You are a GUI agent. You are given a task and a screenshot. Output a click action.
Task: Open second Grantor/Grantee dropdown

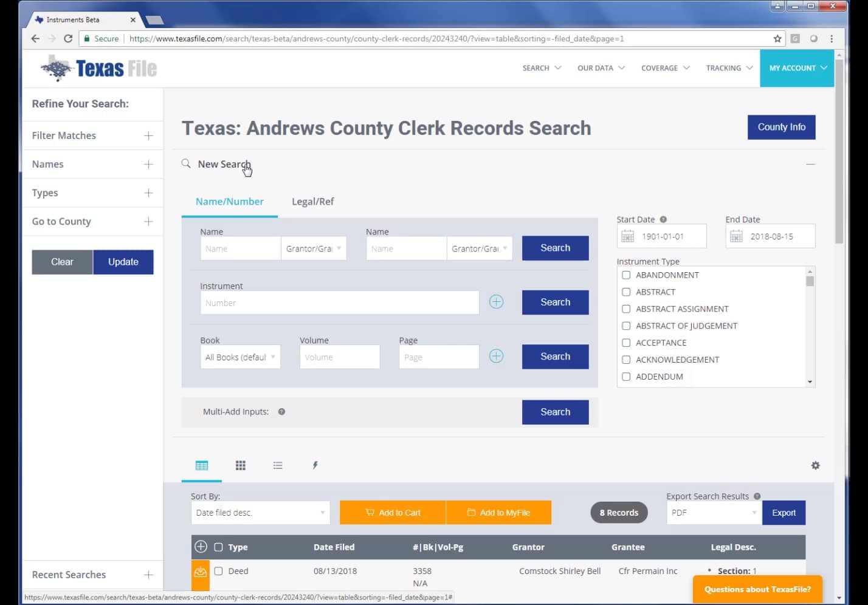coord(480,248)
